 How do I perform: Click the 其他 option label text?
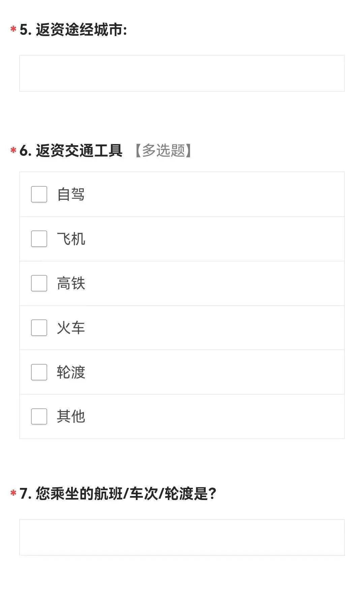click(x=71, y=417)
